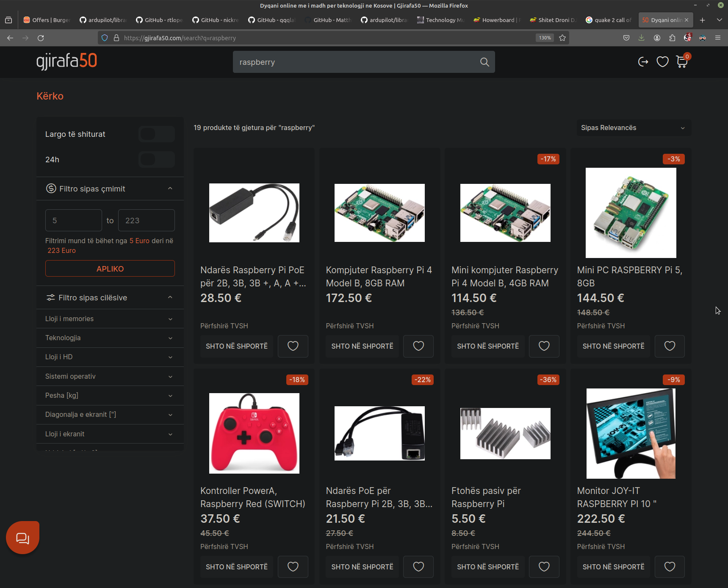Add Raspberry Pi 4 4GB to cart

488,346
